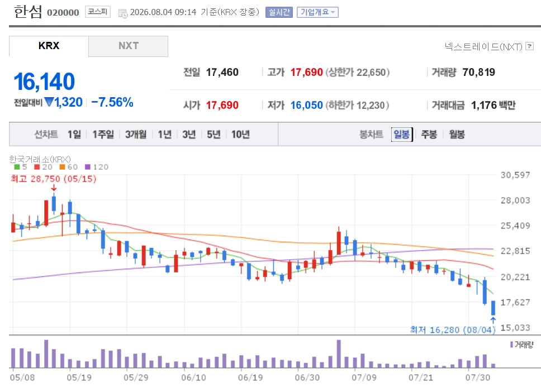This screenshot has width=541, height=392.
Task: Show the 10년 line chart
Action: [x=240, y=134]
